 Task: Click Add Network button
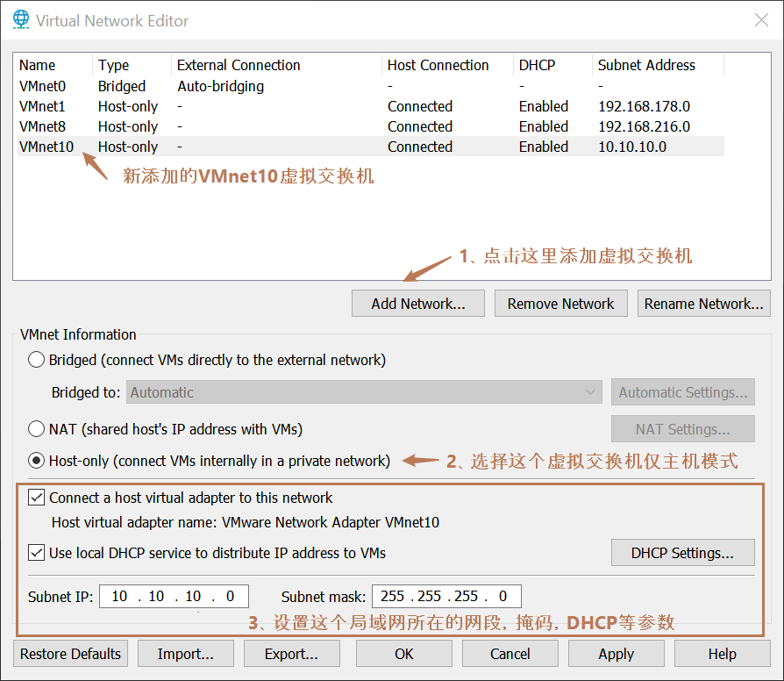418,304
